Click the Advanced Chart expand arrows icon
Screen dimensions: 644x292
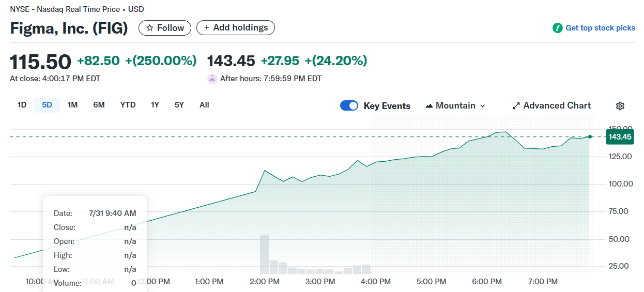pyautogui.click(x=516, y=106)
